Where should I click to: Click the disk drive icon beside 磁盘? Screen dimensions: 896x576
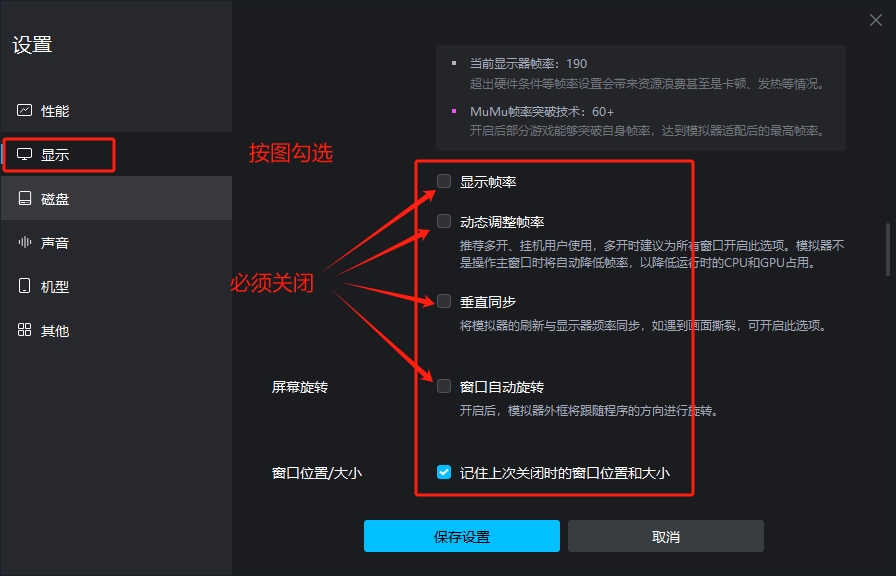pyautogui.click(x=25, y=199)
